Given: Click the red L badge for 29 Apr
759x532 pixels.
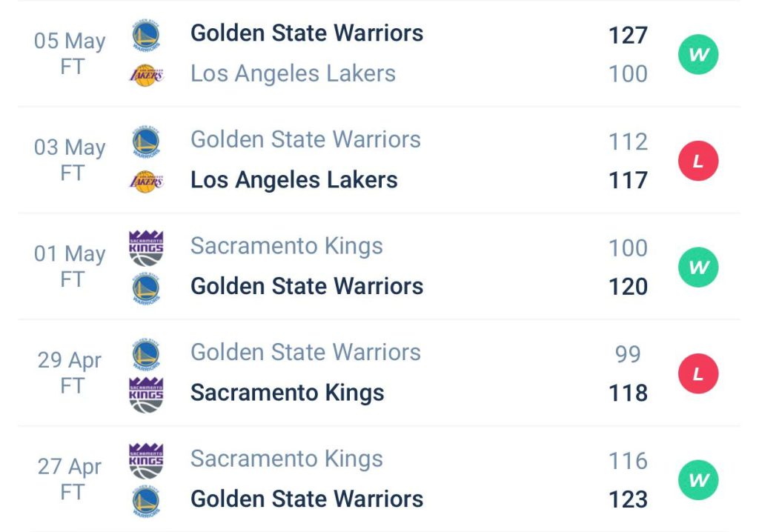Looking at the screenshot, I should [698, 374].
